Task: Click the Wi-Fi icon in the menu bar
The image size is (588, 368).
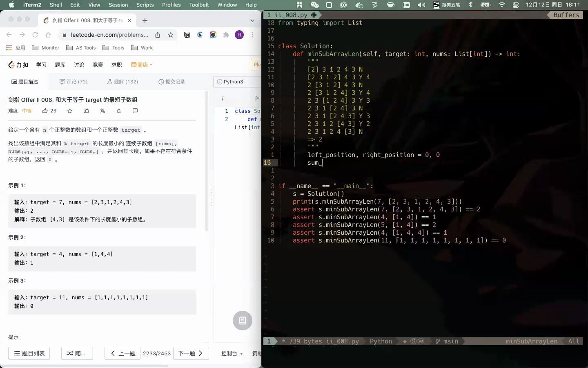Action: pyautogui.click(x=501, y=5)
